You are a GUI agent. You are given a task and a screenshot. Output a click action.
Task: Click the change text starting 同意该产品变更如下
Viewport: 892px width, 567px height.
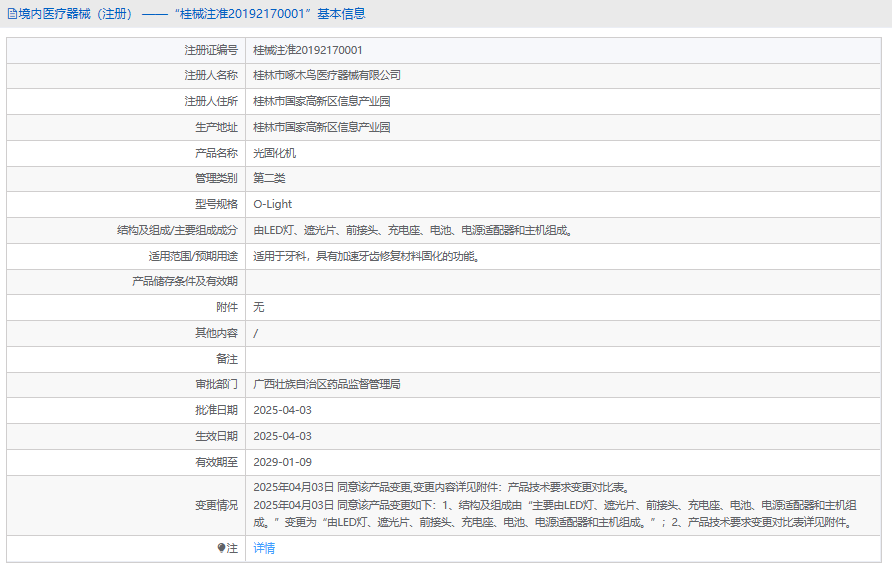[555, 514]
